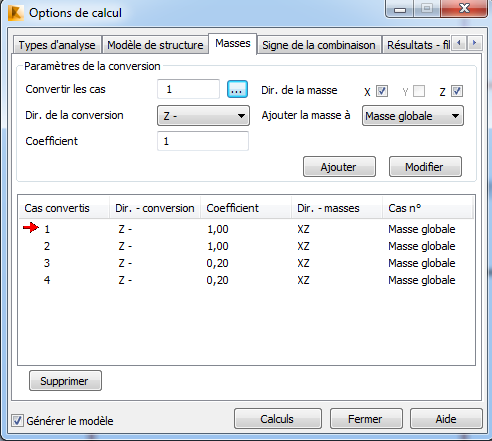This screenshot has height=441, width=492.
Task: Click the Modifier button
Action: pyautogui.click(x=425, y=167)
